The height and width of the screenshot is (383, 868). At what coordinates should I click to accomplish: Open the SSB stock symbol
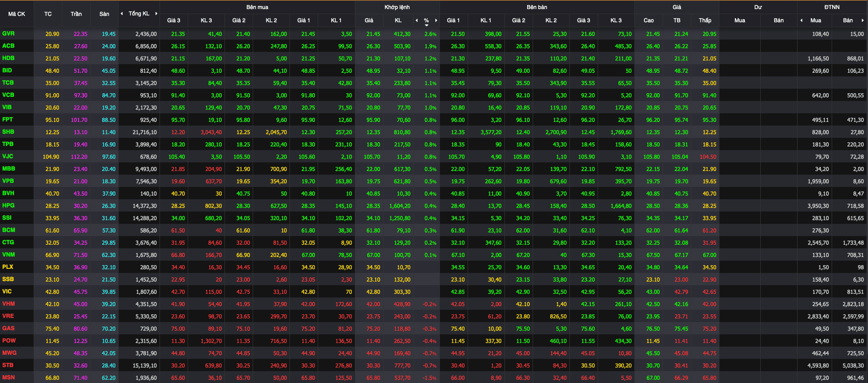point(8,279)
